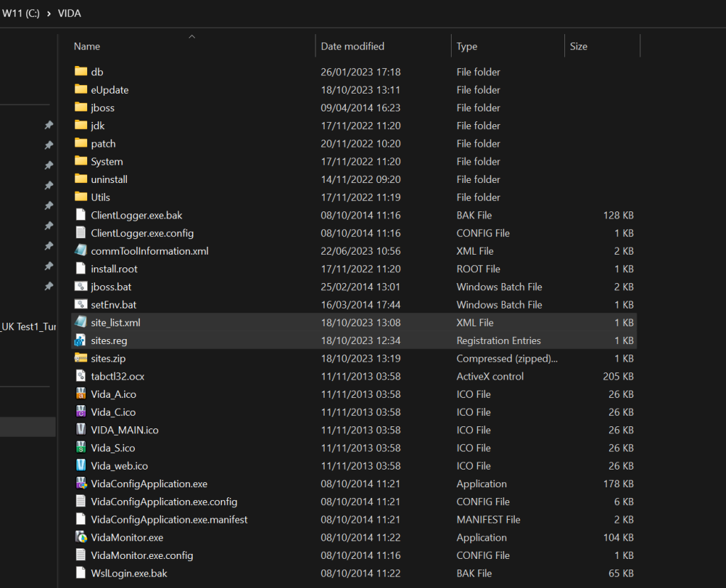Select the VidaMonitor.exe application icon
726x588 pixels.
pos(81,537)
